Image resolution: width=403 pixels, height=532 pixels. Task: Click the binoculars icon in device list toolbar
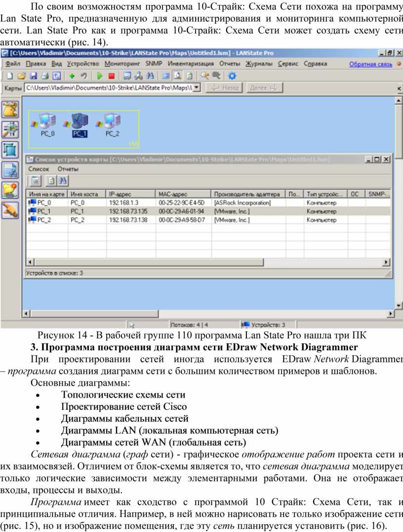pyautogui.click(x=63, y=181)
